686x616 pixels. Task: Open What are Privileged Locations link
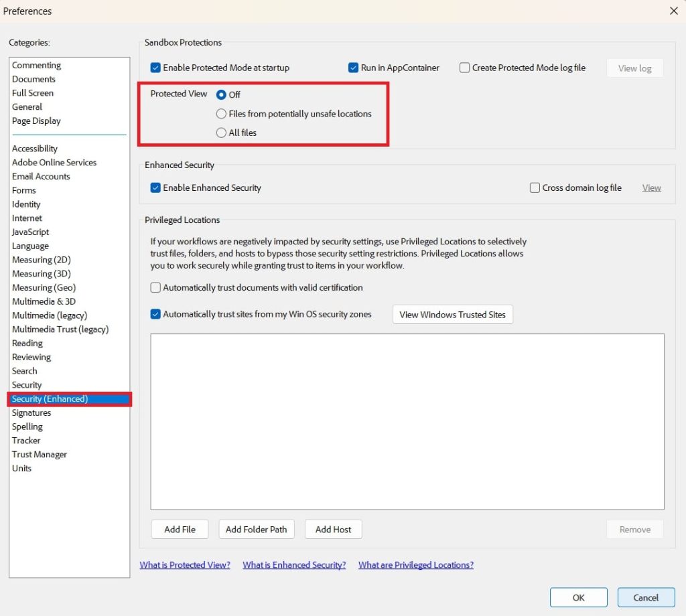(x=416, y=565)
